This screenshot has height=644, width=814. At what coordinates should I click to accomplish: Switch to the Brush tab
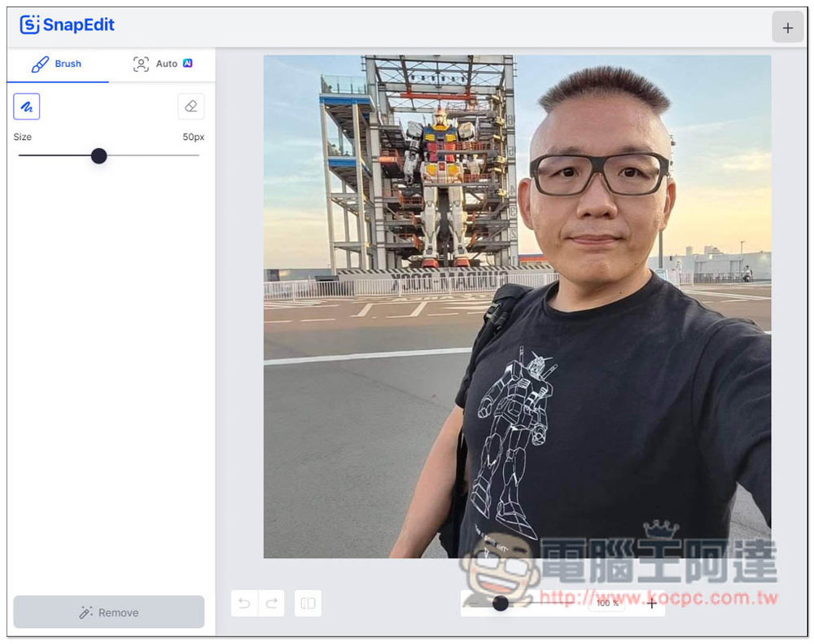(x=57, y=64)
